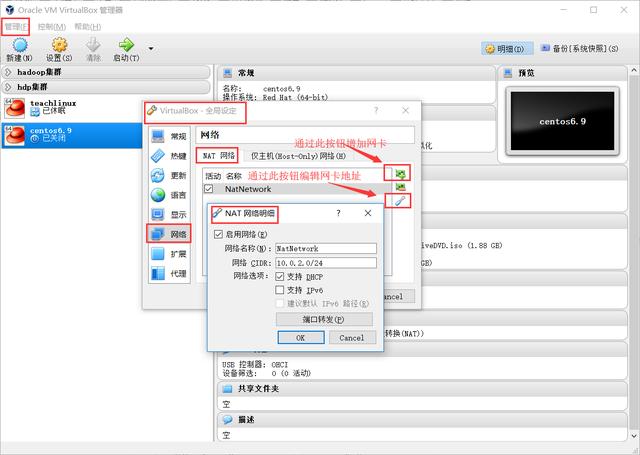Open 代理 category in global settings
640x455 pixels.
(169, 273)
